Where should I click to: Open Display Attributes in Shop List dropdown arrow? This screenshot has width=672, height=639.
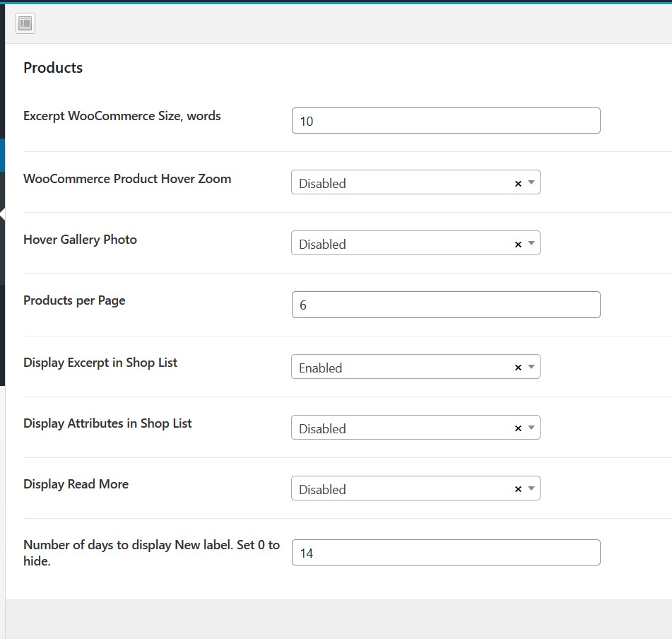click(x=531, y=428)
